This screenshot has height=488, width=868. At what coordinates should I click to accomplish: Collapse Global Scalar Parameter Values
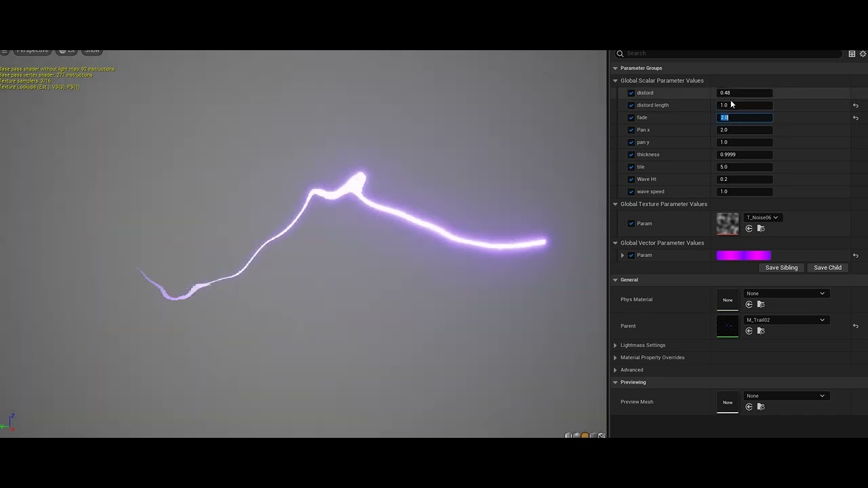615,81
